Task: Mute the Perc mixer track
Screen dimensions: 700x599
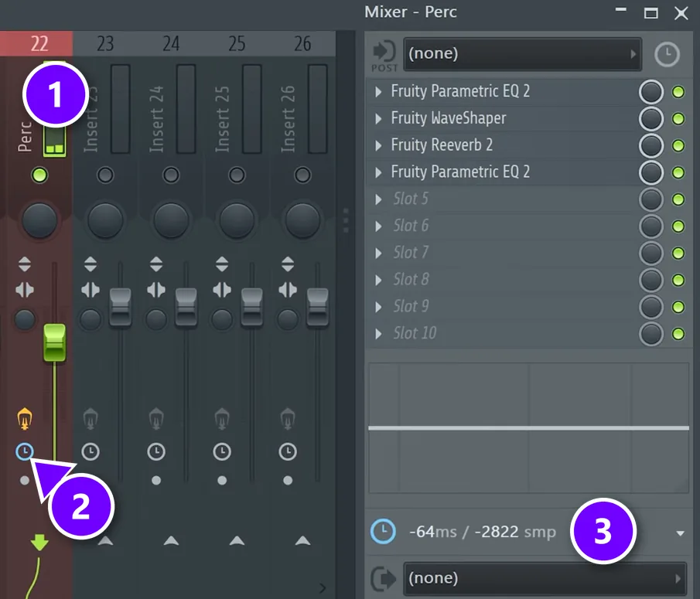Action: 39,175
